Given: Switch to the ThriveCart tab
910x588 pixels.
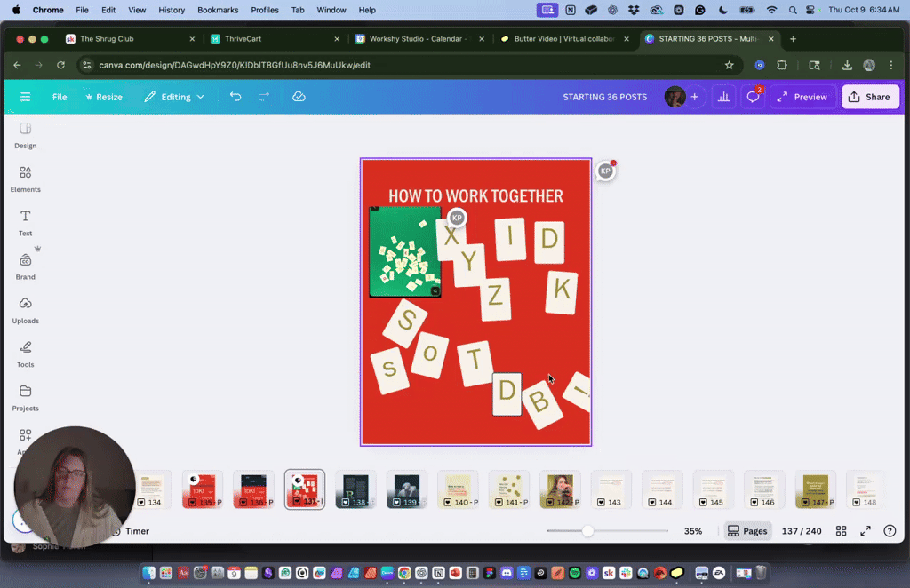Looking at the screenshot, I should coord(273,39).
